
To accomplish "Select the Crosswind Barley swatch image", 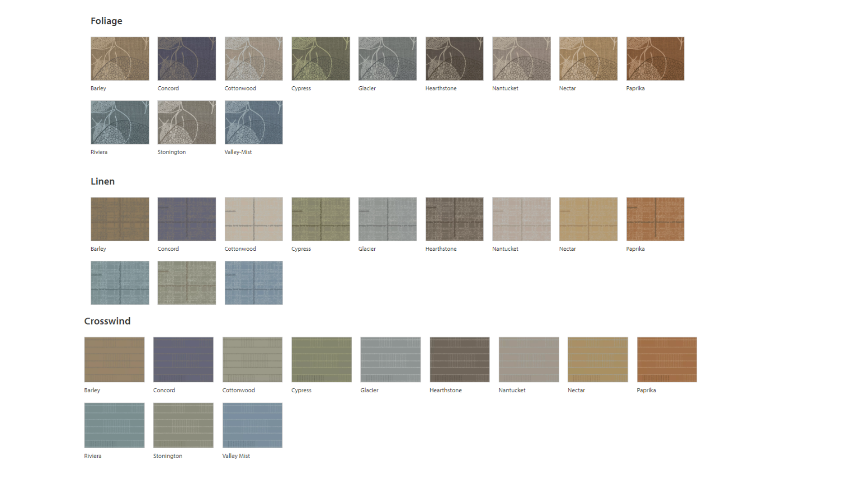I will click(114, 360).
